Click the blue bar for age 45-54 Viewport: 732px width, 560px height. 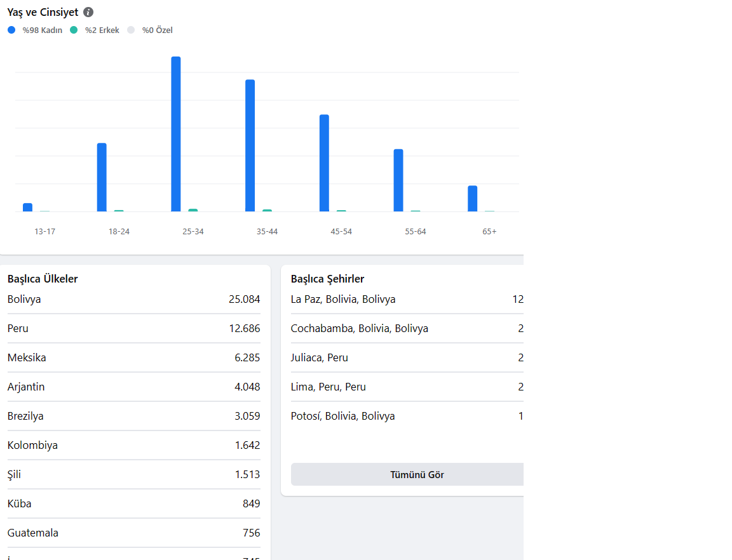(x=325, y=163)
